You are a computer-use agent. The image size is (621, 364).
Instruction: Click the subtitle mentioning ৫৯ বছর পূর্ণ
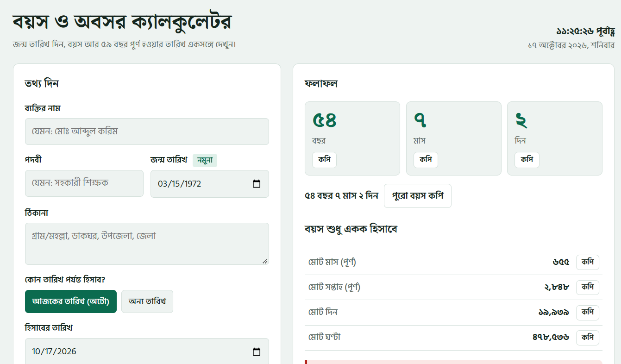(125, 44)
